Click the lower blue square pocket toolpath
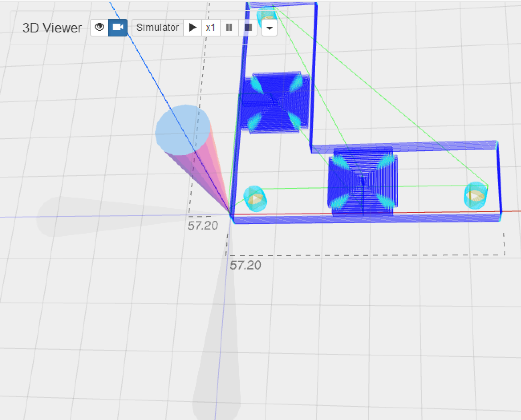 363,182
